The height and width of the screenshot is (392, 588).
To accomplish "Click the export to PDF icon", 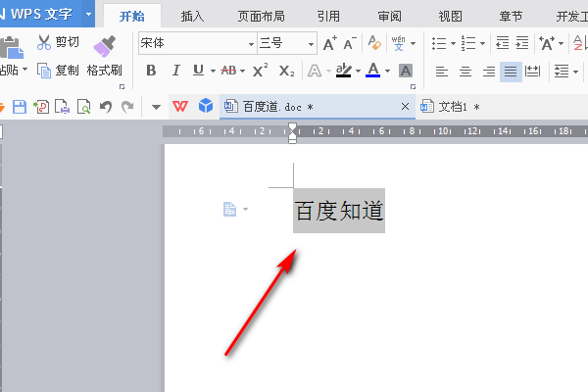I will (41, 107).
